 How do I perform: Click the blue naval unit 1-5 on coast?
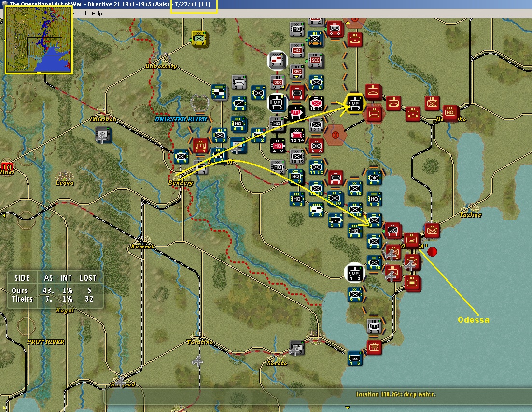[x=355, y=358]
